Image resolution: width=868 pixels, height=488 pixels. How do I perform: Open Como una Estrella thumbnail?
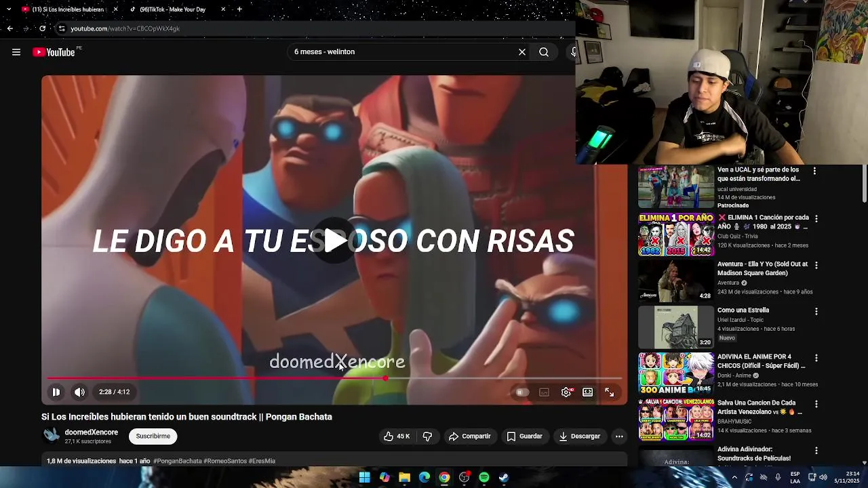point(675,327)
